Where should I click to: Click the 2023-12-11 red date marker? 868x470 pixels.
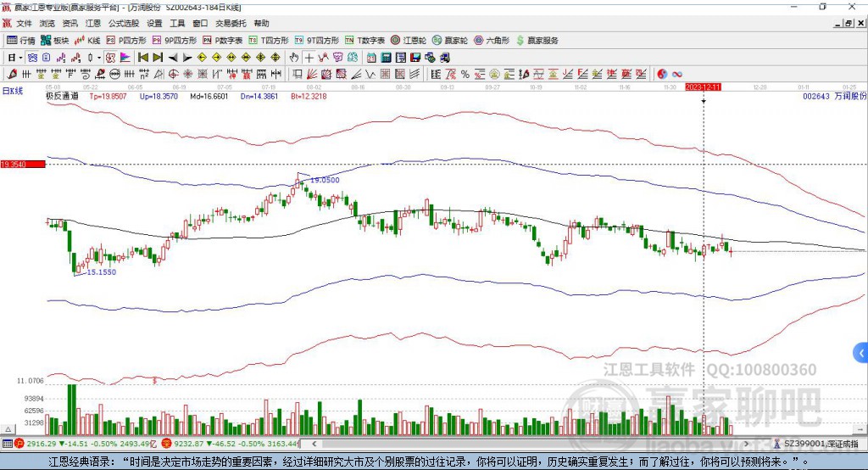coord(703,87)
